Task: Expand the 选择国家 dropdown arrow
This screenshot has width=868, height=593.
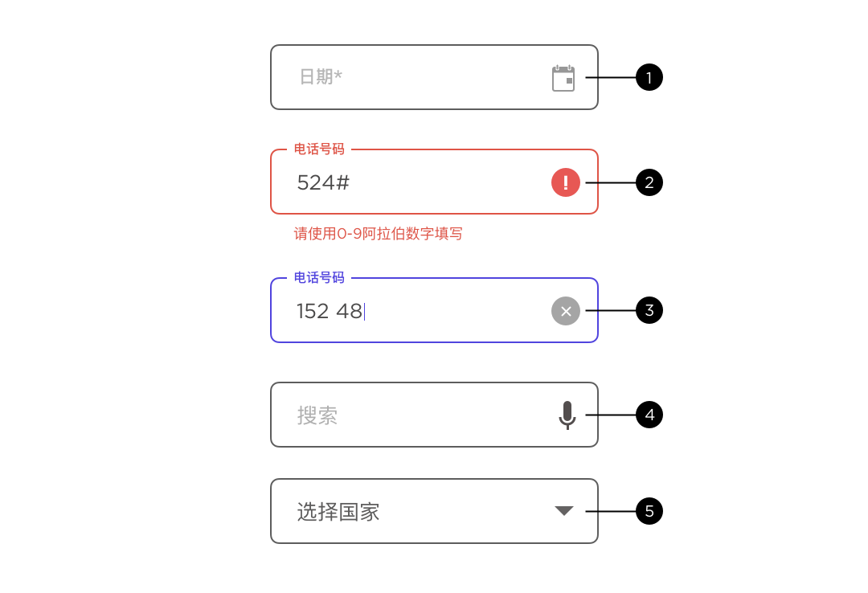Action: coord(564,510)
